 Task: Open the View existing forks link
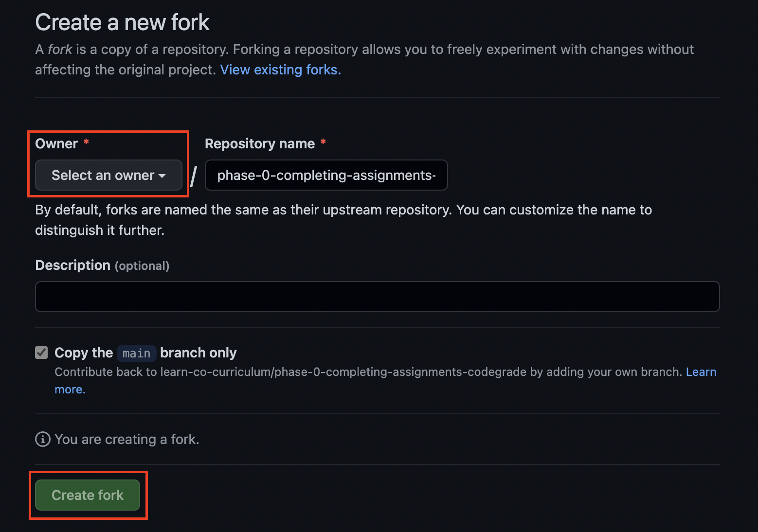(281, 70)
